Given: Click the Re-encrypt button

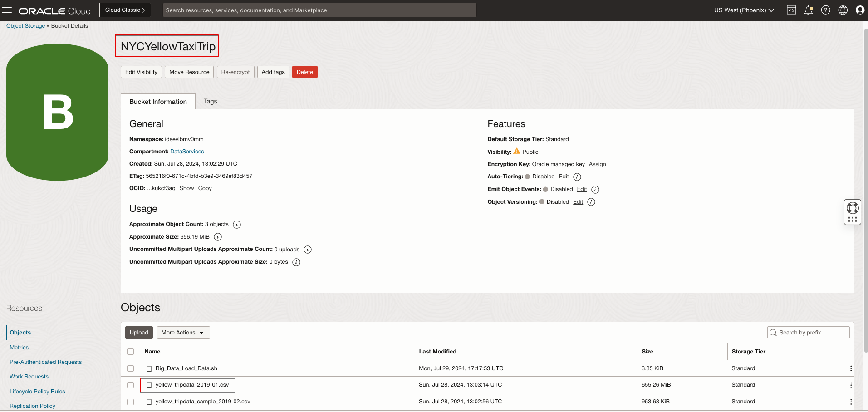Looking at the screenshot, I should [x=235, y=72].
